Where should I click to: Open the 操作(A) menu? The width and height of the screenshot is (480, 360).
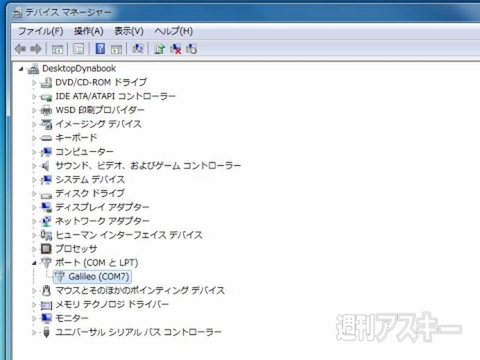click(x=89, y=31)
